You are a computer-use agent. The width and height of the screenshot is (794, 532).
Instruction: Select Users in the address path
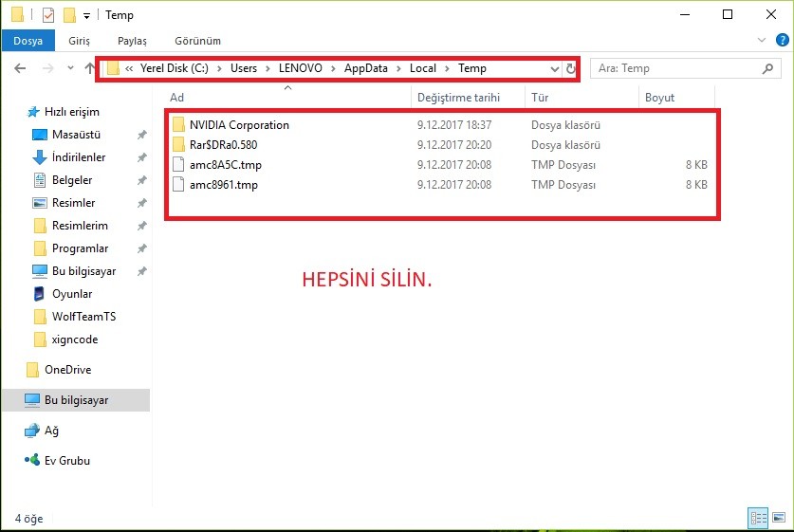(x=244, y=68)
